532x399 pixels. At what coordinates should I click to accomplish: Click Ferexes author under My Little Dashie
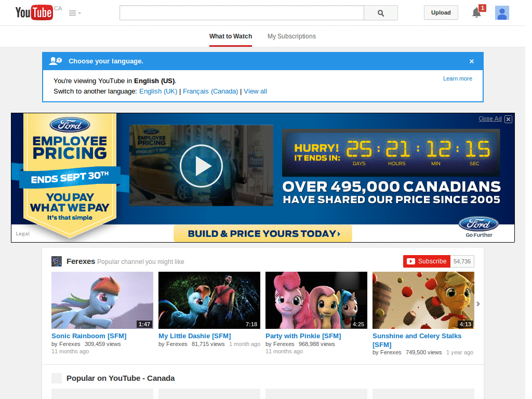(x=177, y=344)
